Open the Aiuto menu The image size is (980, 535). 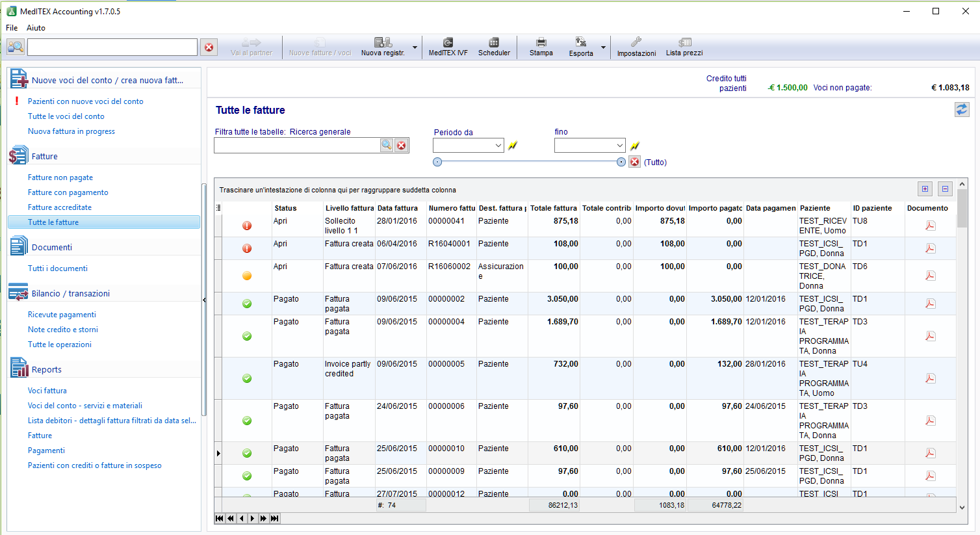(36, 28)
